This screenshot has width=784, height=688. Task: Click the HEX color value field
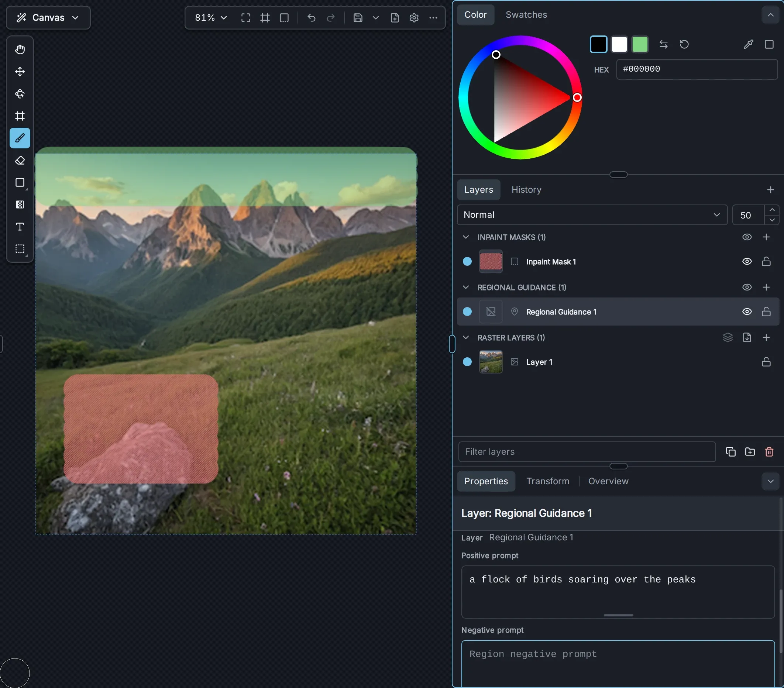[x=697, y=69]
